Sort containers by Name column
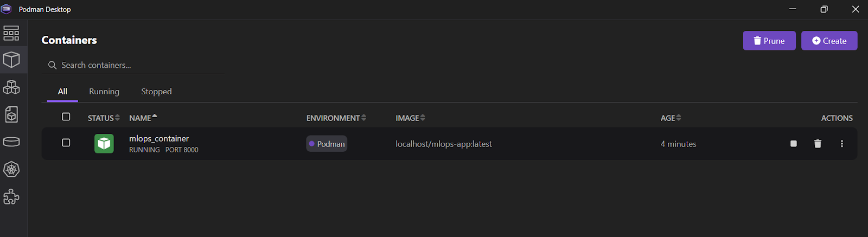 (143, 118)
